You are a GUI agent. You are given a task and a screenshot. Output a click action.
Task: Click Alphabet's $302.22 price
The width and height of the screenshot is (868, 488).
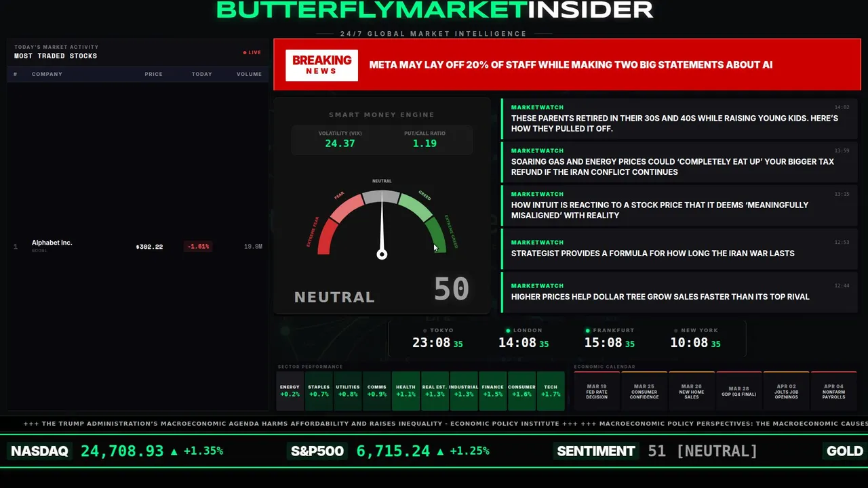tap(149, 247)
